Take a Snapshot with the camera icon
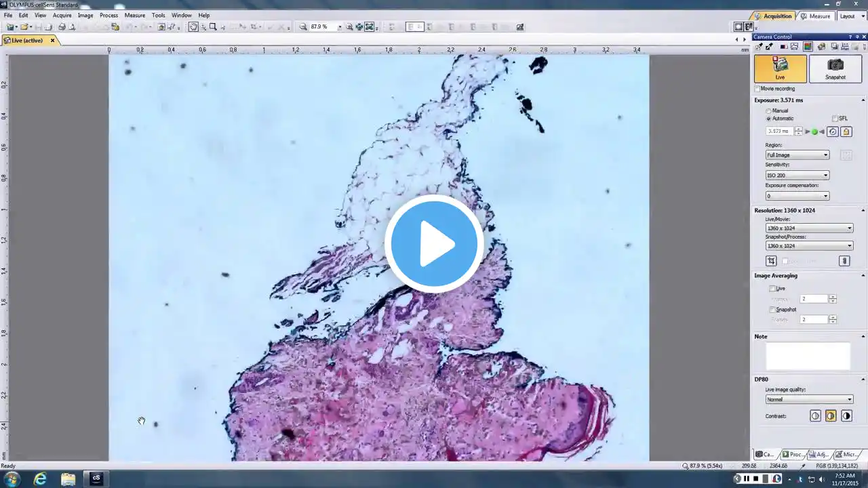The height and width of the screenshot is (488, 868). coord(835,68)
